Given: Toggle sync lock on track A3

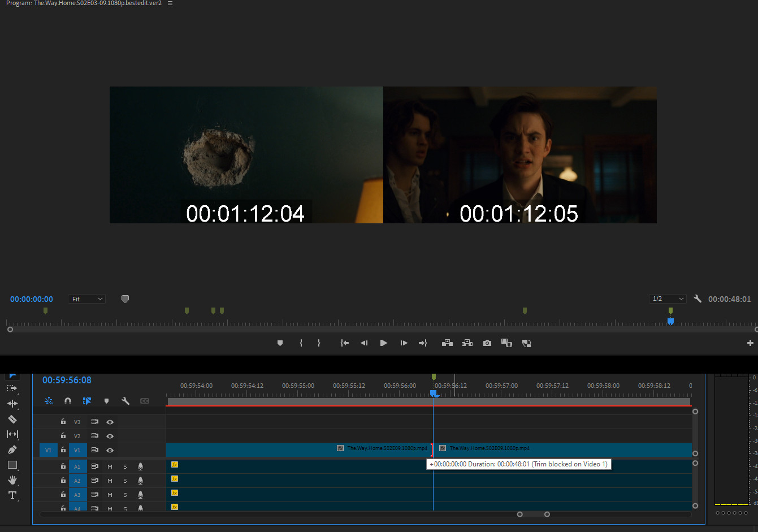Looking at the screenshot, I should [x=94, y=495].
